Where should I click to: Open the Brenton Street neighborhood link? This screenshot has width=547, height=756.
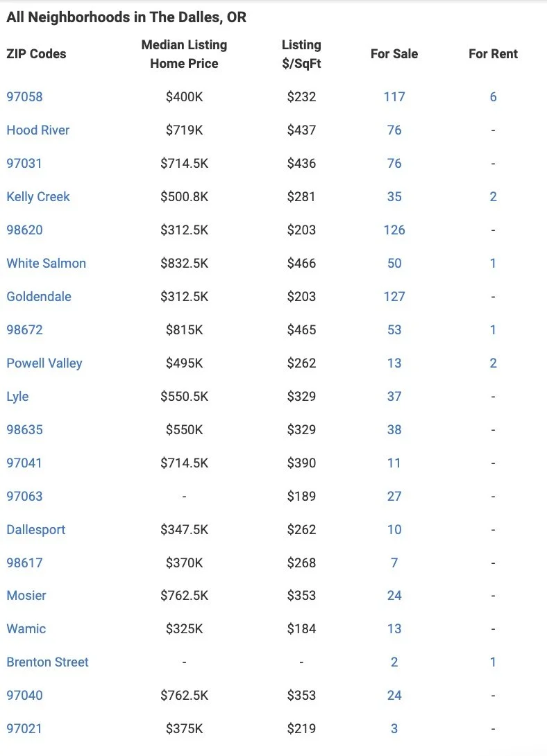[47, 662]
